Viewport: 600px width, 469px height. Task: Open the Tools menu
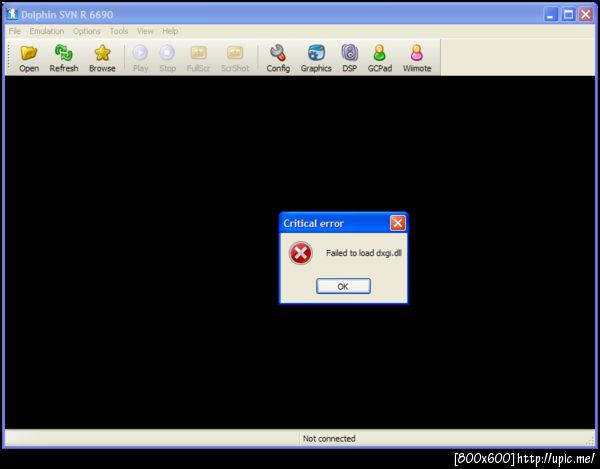click(x=119, y=31)
